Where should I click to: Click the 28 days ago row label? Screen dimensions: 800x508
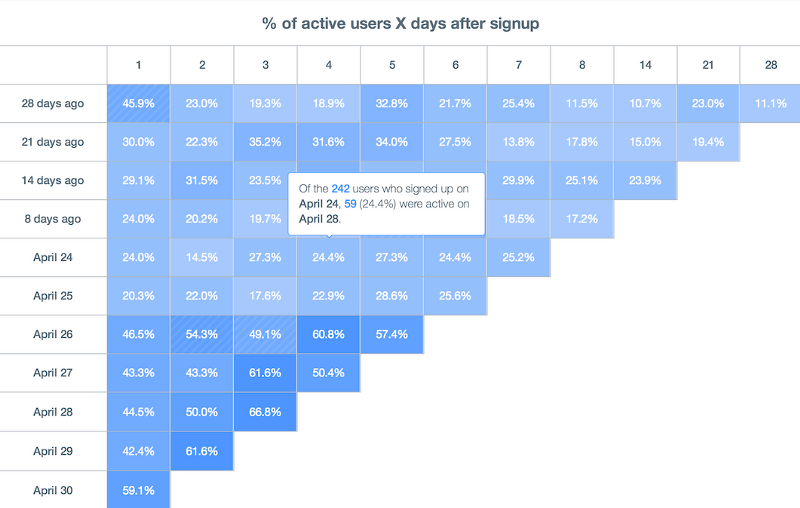tap(53, 104)
